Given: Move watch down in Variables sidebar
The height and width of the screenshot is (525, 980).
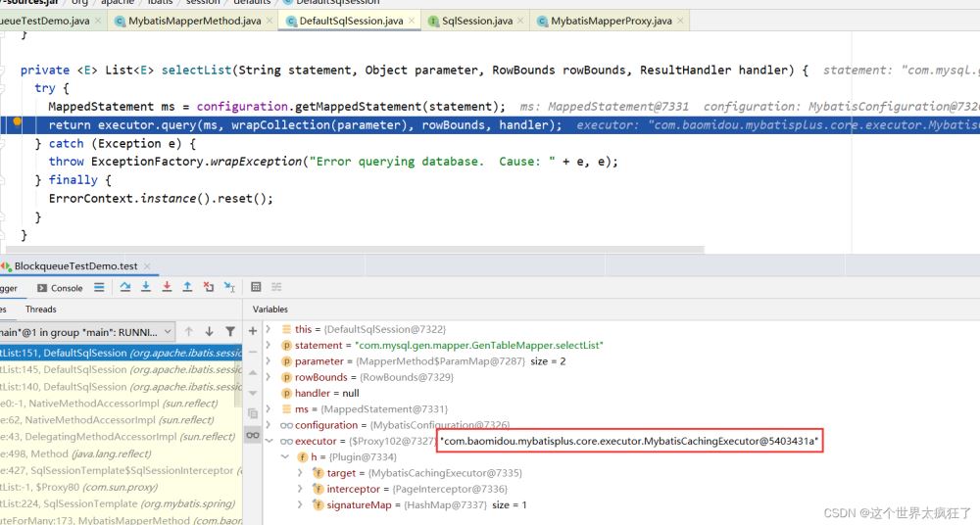Looking at the screenshot, I should (253, 393).
